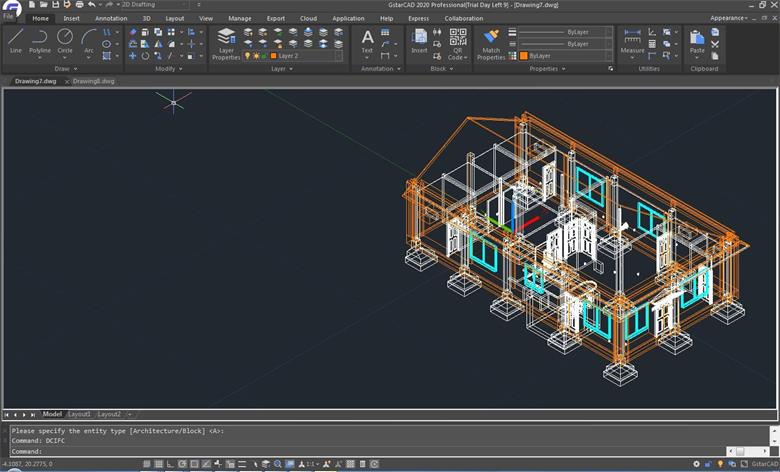
Task: Toggle grid display in status bar
Action: point(158,464)
